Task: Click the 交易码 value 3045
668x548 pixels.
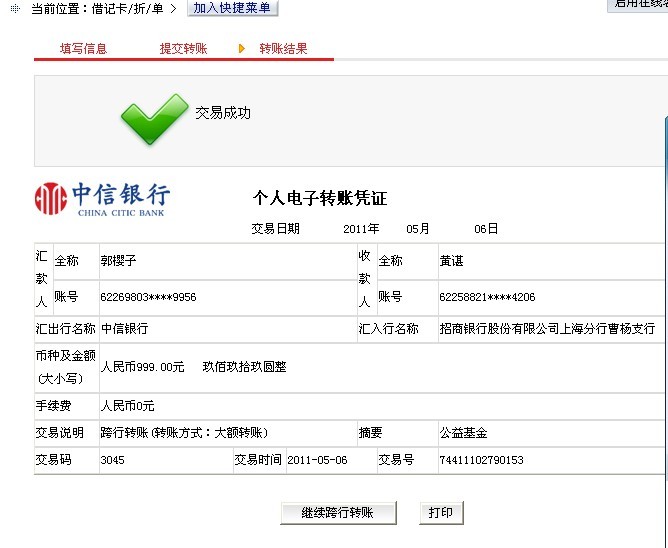Action: point(112,460)
